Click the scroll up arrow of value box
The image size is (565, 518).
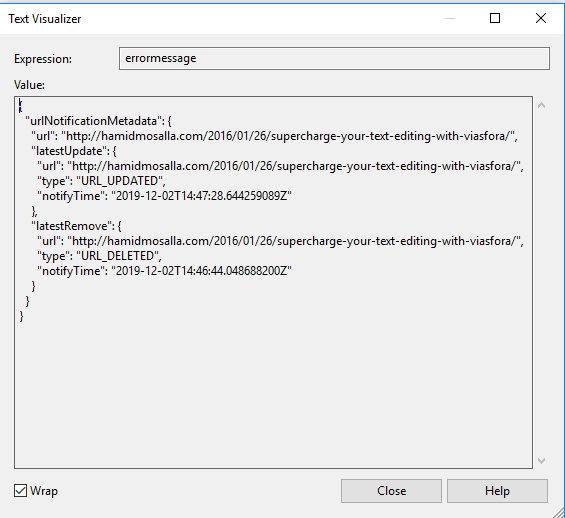541,105
